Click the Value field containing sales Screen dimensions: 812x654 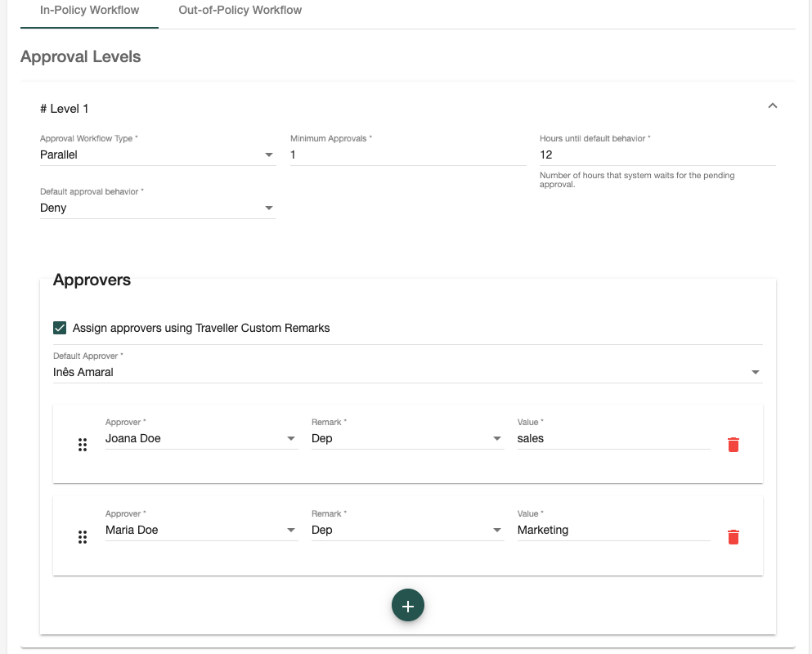click(613, 439)
